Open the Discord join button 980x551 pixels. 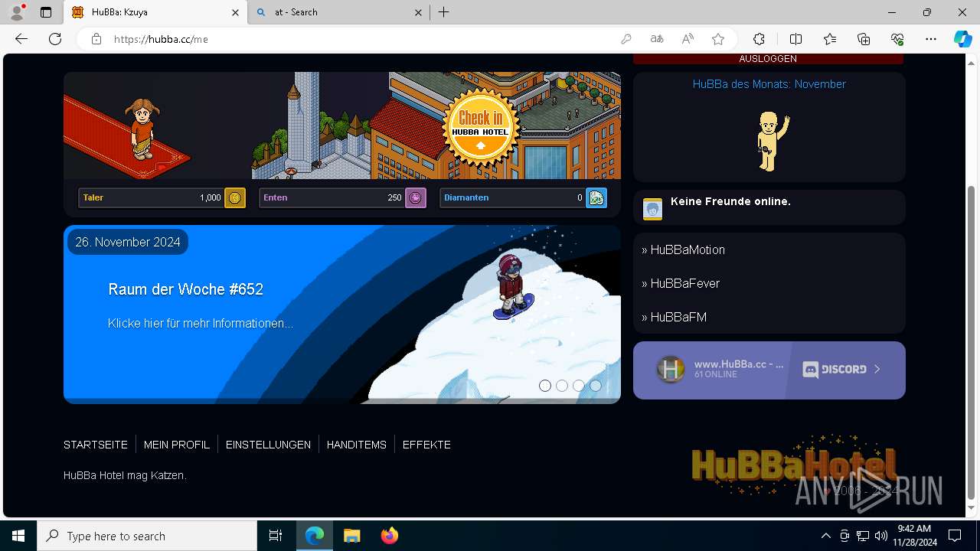(x=841, y=369)
